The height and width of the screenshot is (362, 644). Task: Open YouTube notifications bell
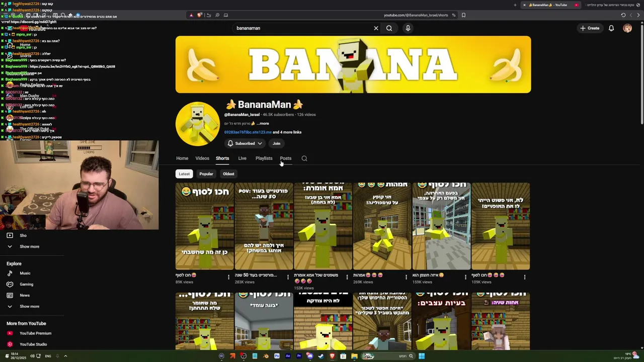pos(611,28)
